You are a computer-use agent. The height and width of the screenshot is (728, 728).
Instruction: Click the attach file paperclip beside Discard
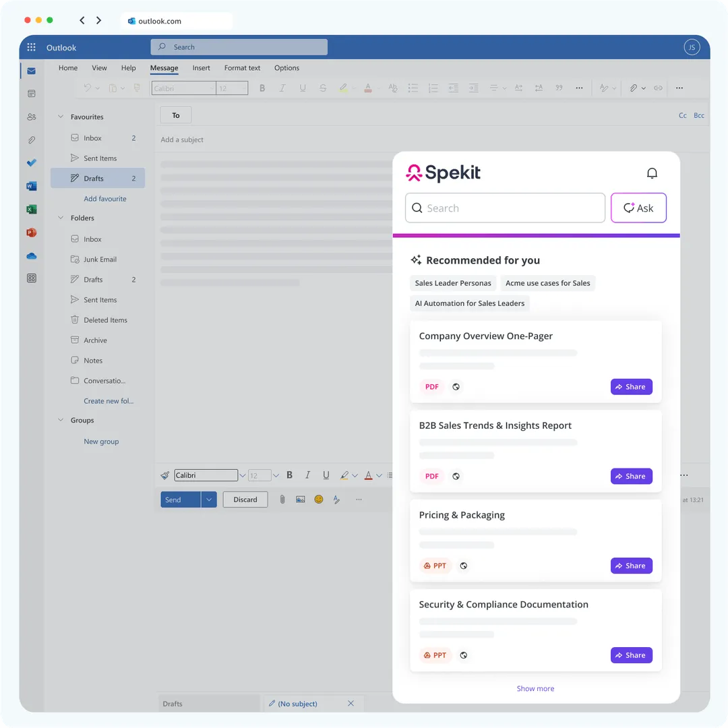(x=282, y=499)
